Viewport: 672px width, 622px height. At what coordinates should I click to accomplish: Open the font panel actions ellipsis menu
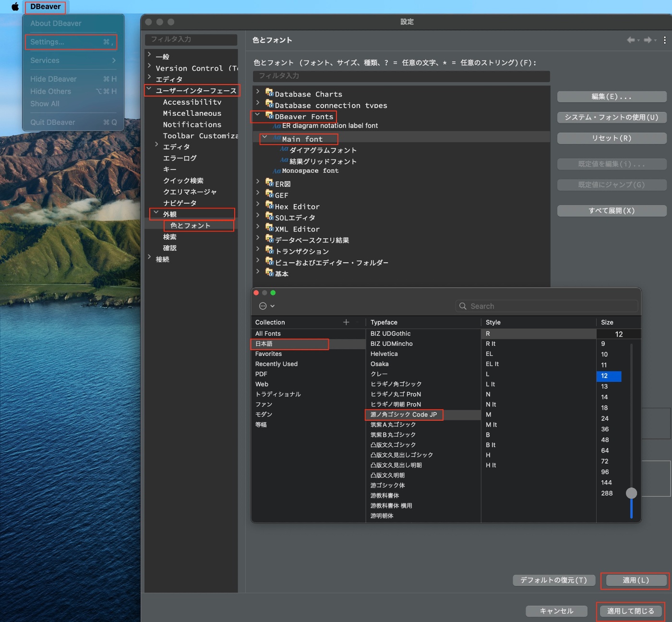tap(267, 306)
